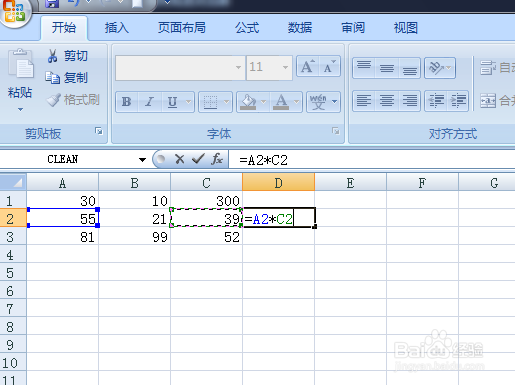Open font group dialog launcher
Image resolution: width=515 pixels, height=385 pixels.
336,131
